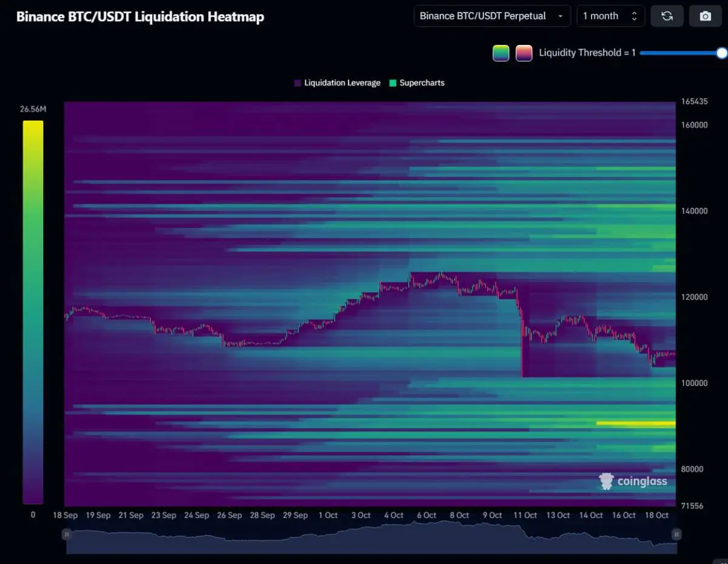The image size is (728, 564).
Task: Click the Liquidity Threshold slider handle
Action: pos(721,53)
